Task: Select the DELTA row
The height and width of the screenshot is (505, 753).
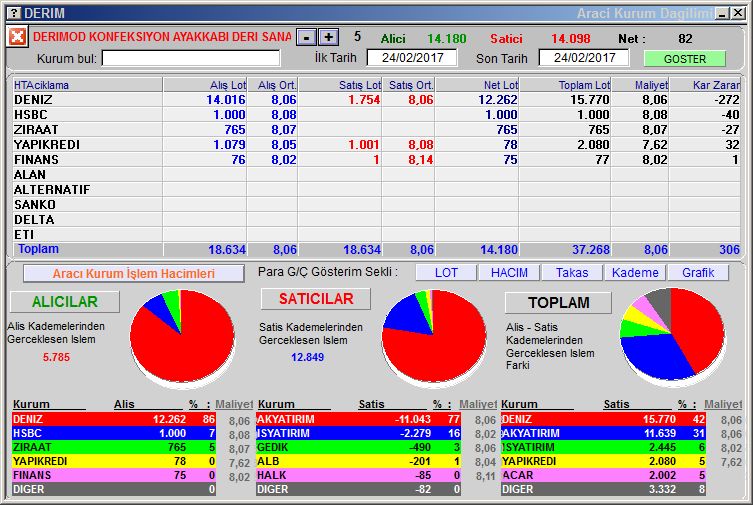Action: (376, 219)
